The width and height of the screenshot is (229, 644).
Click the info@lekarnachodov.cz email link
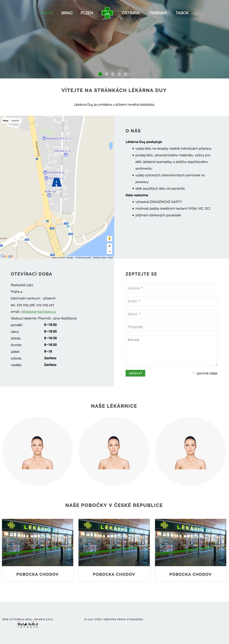38,312
